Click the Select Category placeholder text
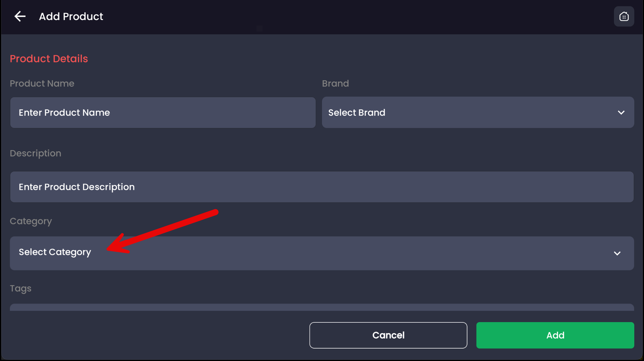 click(55, 252)
